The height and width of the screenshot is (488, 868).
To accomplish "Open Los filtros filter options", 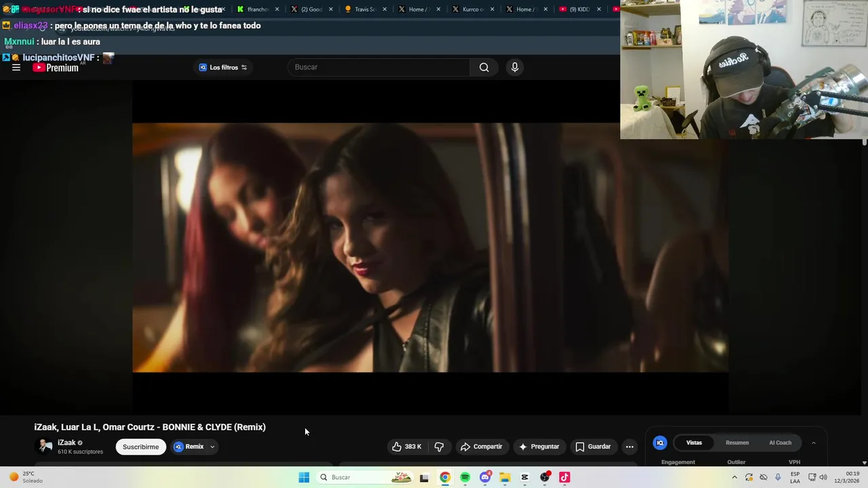I will click(223, 67).
